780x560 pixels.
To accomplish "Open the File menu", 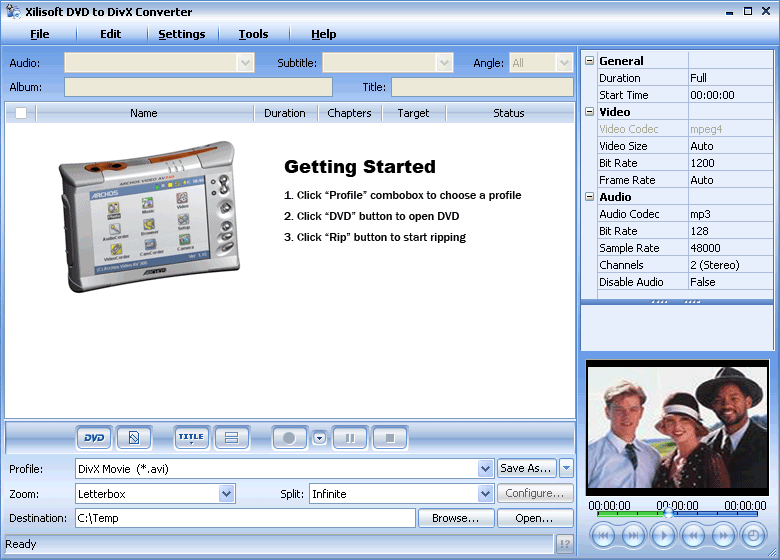I will coord(40,34).
